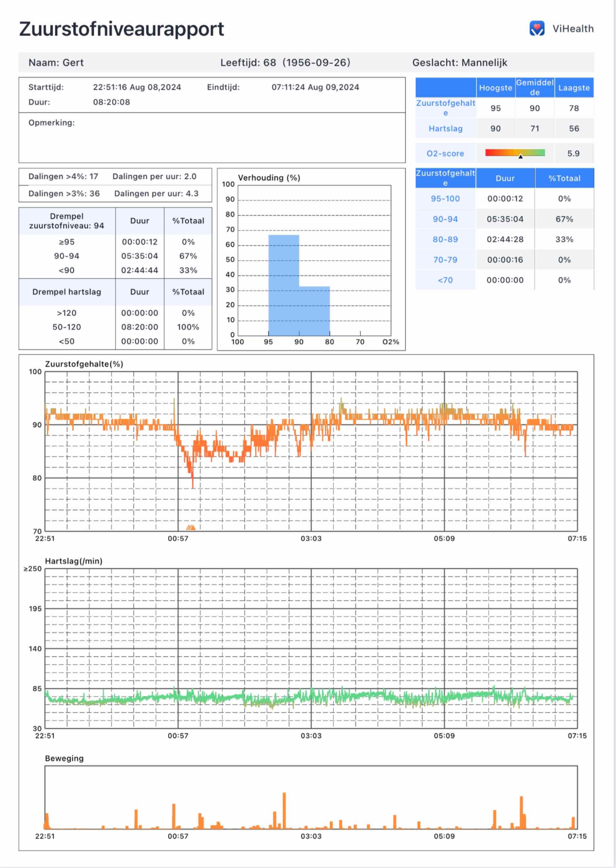Open the 95-100 oxygen range row label

click(x=445, y=198)
